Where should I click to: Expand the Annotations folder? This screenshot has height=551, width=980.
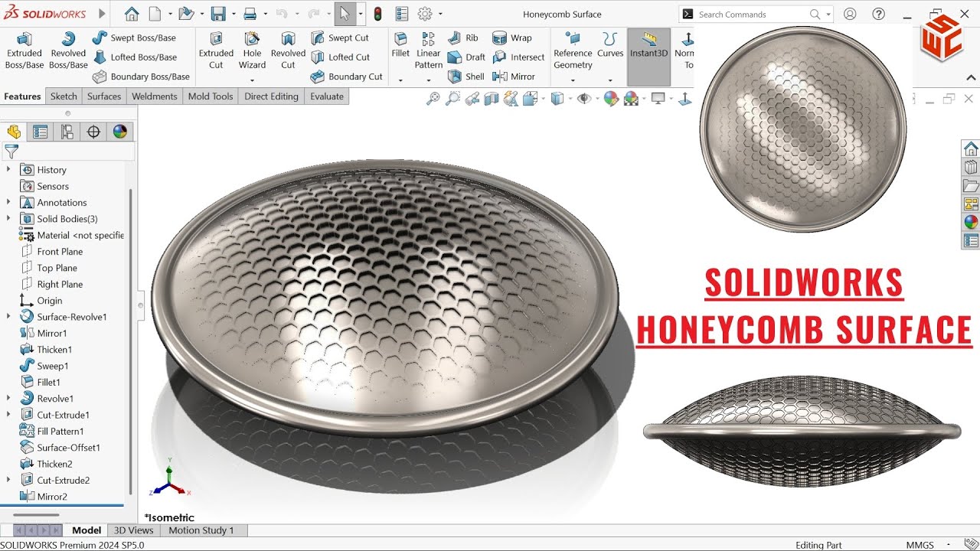8,203
